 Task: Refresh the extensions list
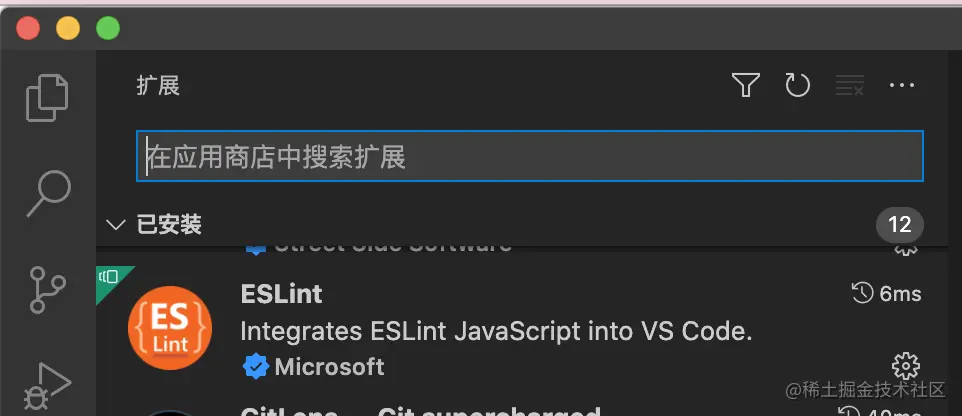pyautogui.click(x=797, y=86)
